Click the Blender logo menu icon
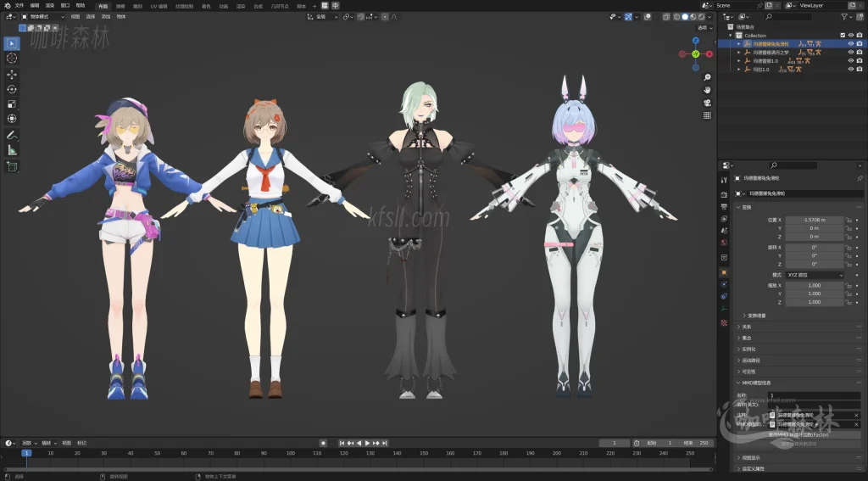The height and width of the screenshot is (481, 868). point(7,6)
